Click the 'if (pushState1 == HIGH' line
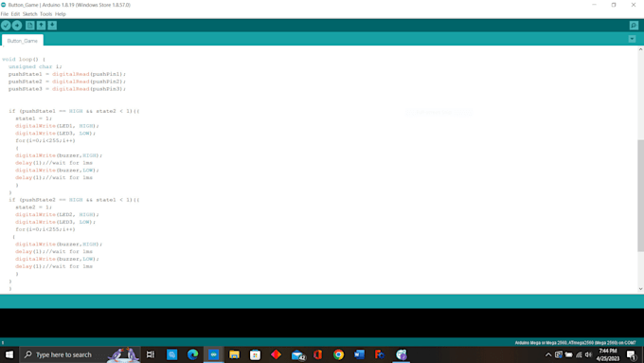This screenshot has width=644, height=363. [74, 111]
